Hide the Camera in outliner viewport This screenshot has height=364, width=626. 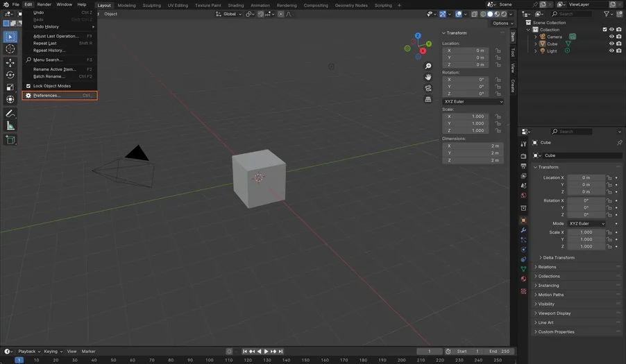pyautogui.click(x=611, y=37)
